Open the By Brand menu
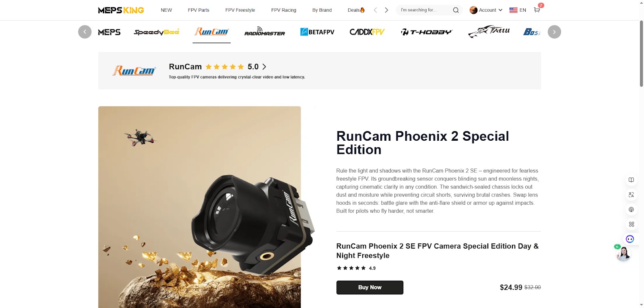 pyautogui.click(x=322, y=10)
